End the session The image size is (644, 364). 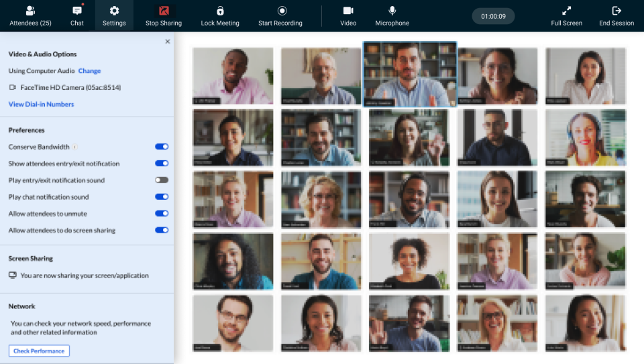616,16
